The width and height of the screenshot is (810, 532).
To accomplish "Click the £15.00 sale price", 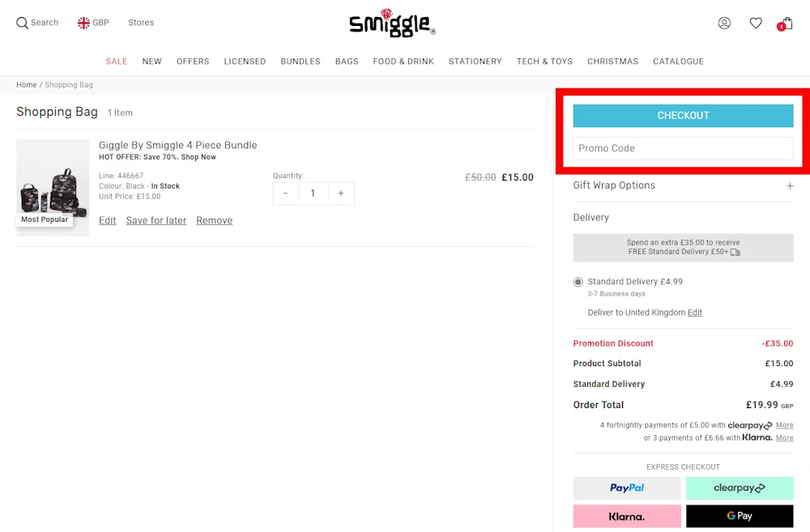I will pyautogui.click(x=517, y=177).
